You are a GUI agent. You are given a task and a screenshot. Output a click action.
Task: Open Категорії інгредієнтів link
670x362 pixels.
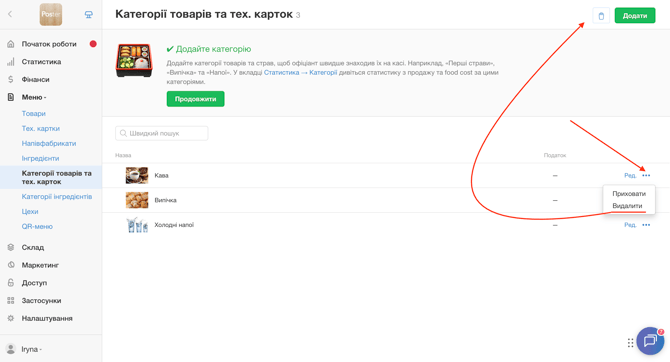57,197
